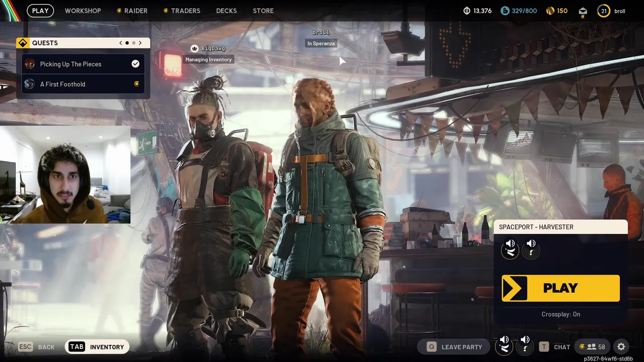Click the party leader crown icon near BigDawg

click(x=195, y=48)
